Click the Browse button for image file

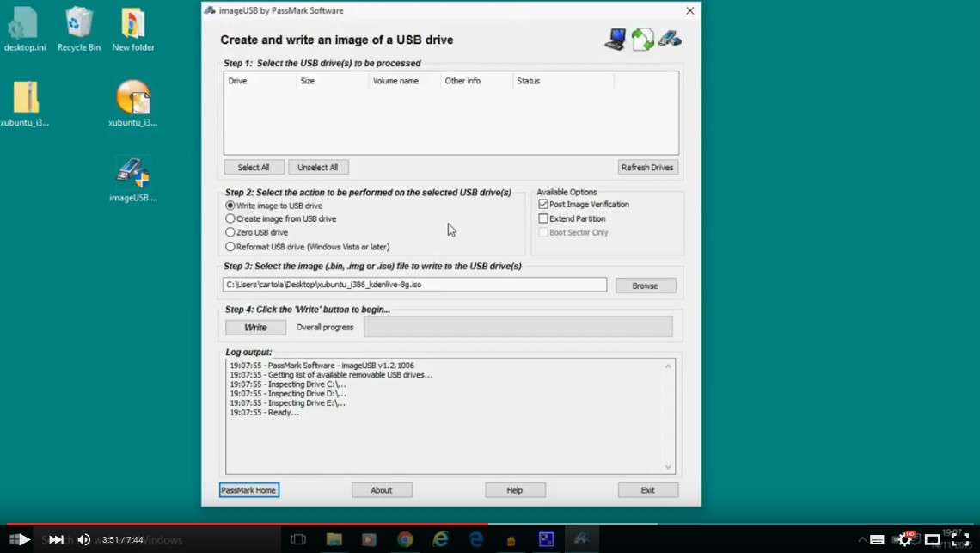[645, 286]
